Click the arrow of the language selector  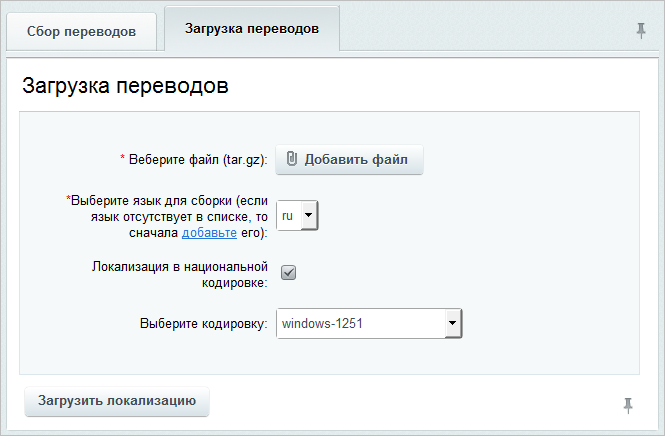click(309, 215)
